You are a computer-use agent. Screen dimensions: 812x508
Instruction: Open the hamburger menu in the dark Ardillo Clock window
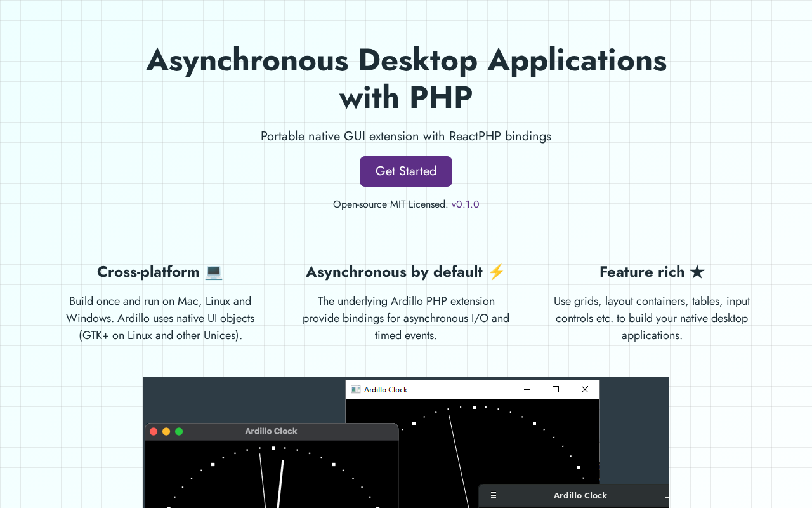pos(494,496)
